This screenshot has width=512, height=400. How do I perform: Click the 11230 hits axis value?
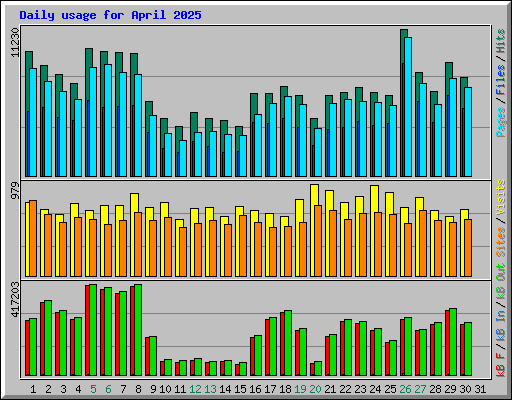tap(15, 42)
